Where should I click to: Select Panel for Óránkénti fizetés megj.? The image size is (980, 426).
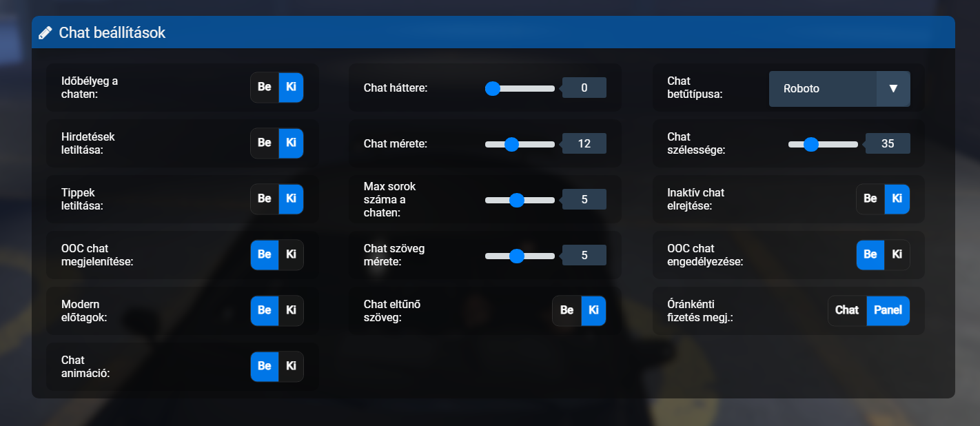click(x=888, y=310)
